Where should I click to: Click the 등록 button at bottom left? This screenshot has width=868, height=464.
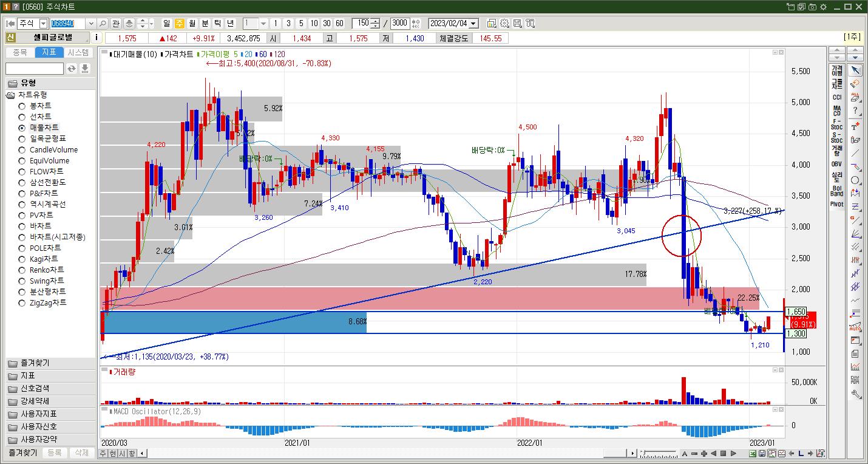(x=55, y=453)
